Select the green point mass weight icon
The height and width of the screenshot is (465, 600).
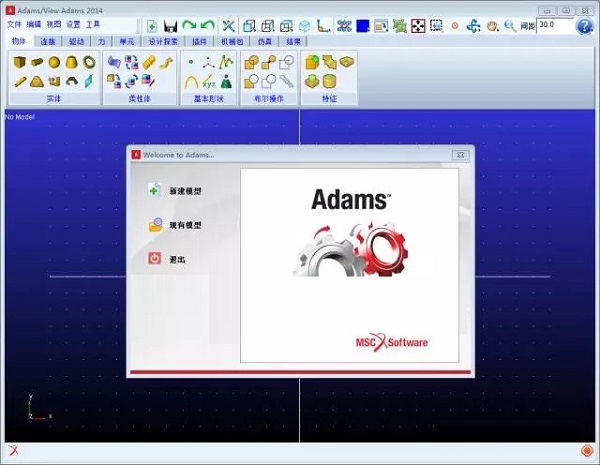(226, 82)
